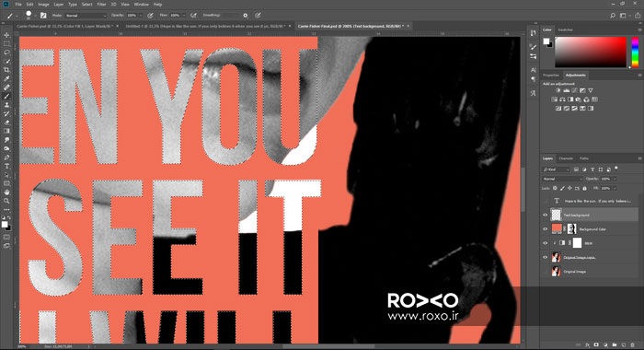The height and width of the screenshot is (350, 644).
Task: Open the layer Opacity dropdown
Action: pyautogui.click(x=615, y=179)
